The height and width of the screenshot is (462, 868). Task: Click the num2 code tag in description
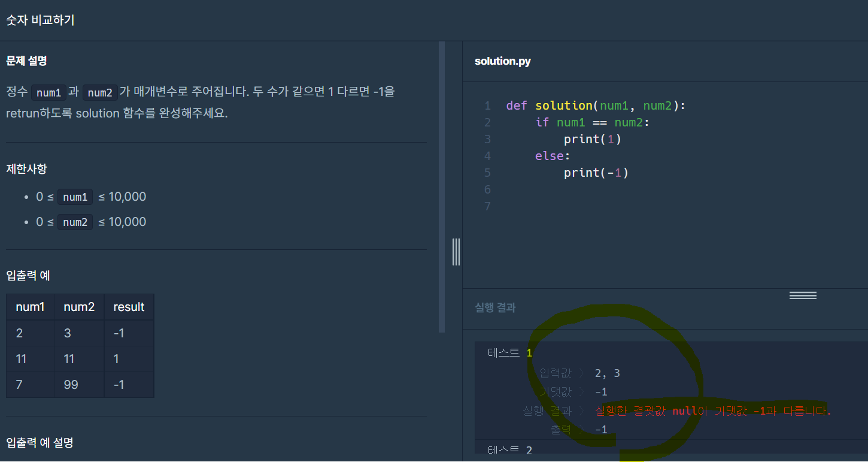[x=101, y=93]
